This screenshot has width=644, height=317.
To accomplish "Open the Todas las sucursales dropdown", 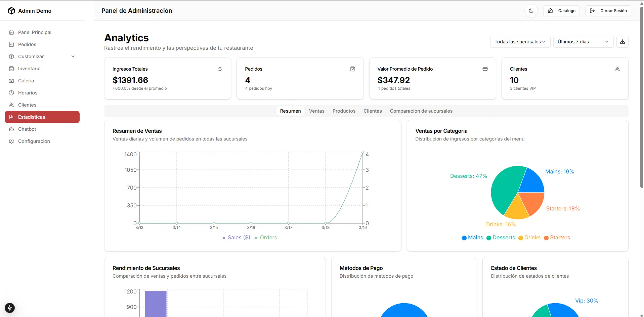I will [x=520, y=42].
